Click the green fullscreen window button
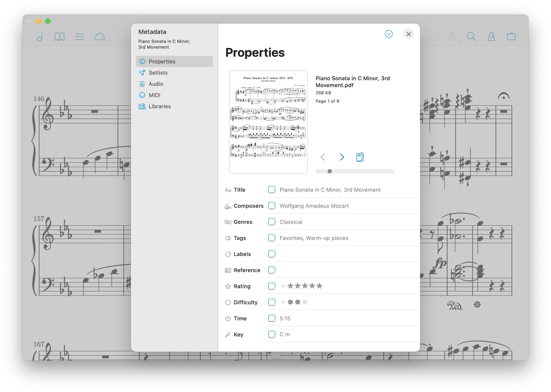 click(x=48, y=21)
